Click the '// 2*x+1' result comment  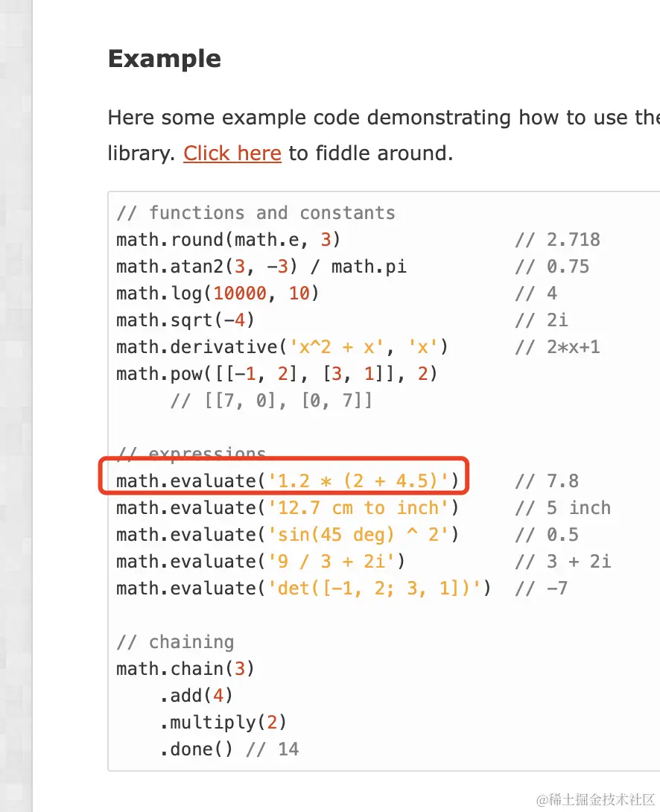(x=557, y=347)
